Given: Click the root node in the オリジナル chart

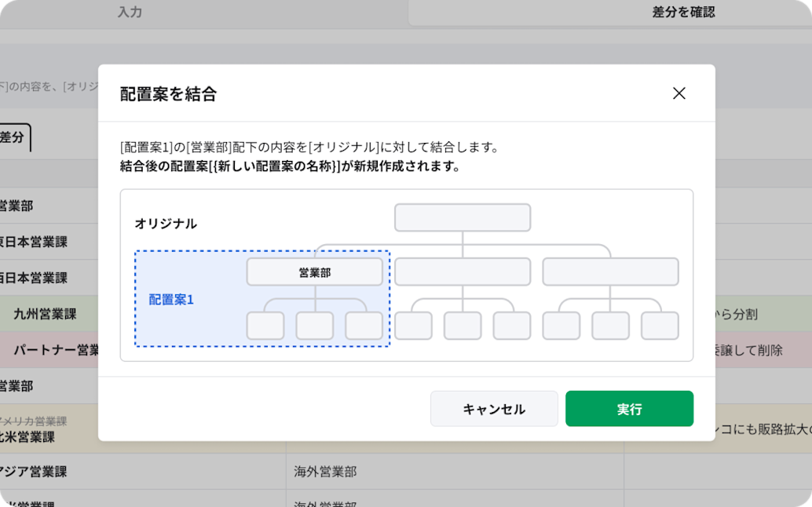Looking at the screenshot, I should pos(463,217).
